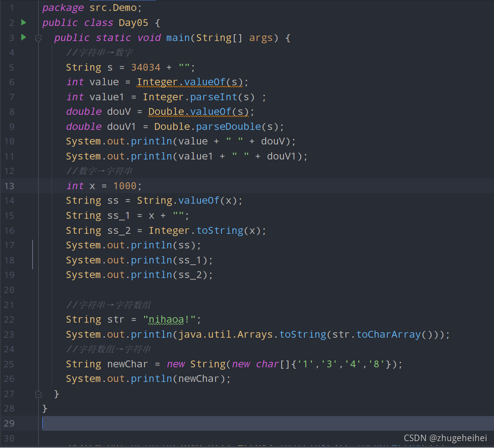Run main method via green arrow on line 3

point(23,37)
